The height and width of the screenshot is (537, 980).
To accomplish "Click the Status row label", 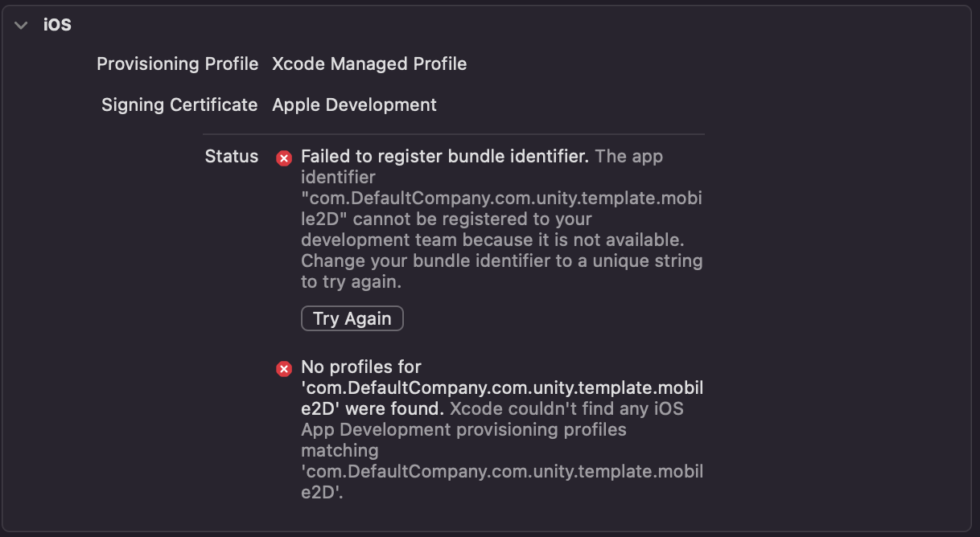I will [232, 157].
